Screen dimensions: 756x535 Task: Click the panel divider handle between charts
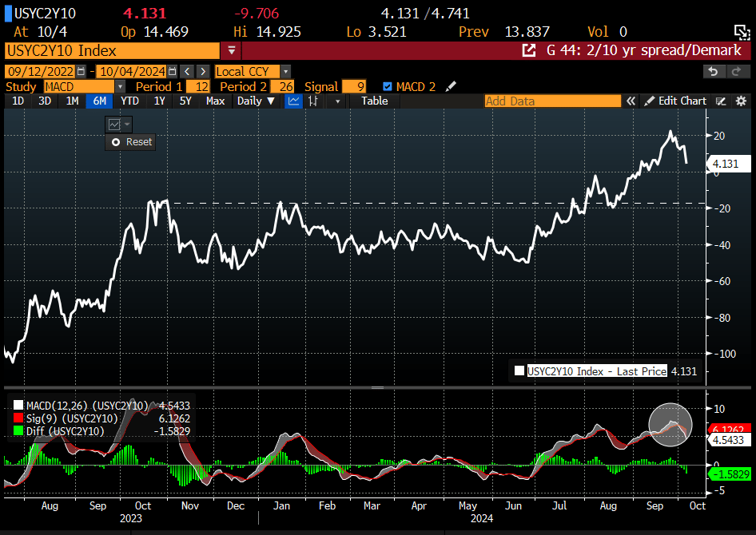pyautogui.click(x=377, y=387)
